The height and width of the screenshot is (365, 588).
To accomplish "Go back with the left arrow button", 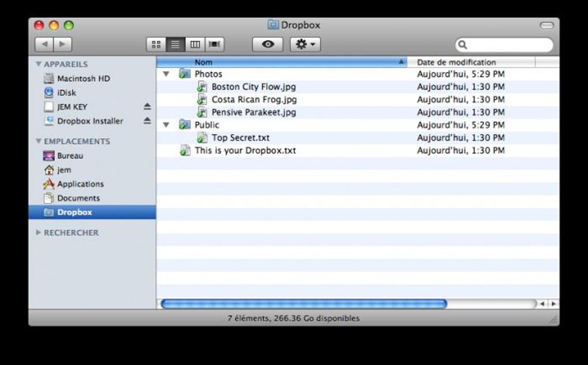I will (x=44, y=44).
